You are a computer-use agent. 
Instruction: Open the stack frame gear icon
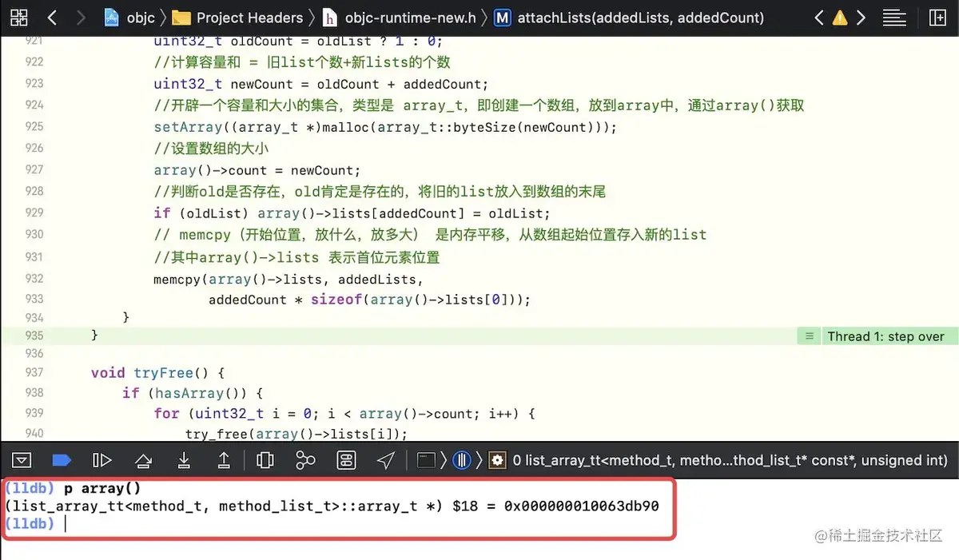(x=498, y=460)
